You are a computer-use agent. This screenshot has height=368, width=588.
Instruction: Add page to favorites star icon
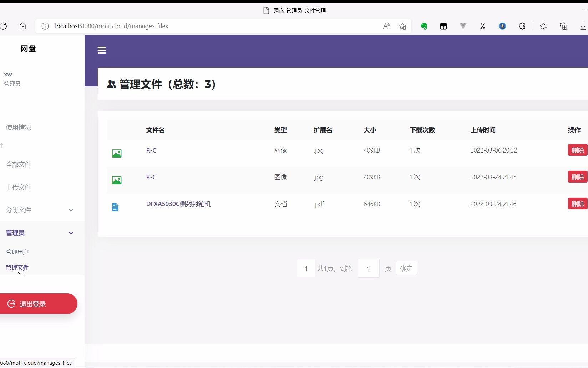402,26
